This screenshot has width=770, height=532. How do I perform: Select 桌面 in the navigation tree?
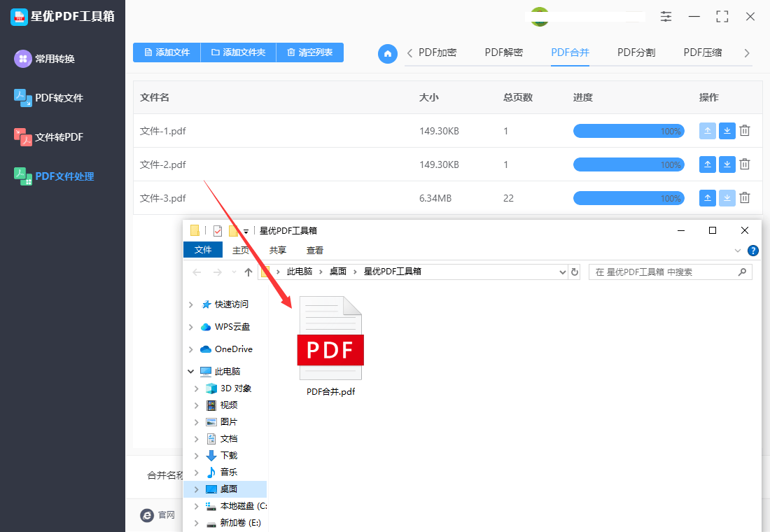pos(225,489)
